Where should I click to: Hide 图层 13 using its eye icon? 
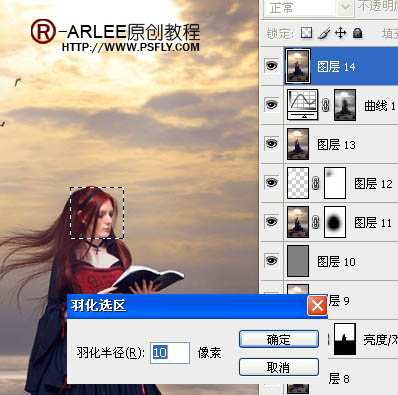(x=271, y=144)
